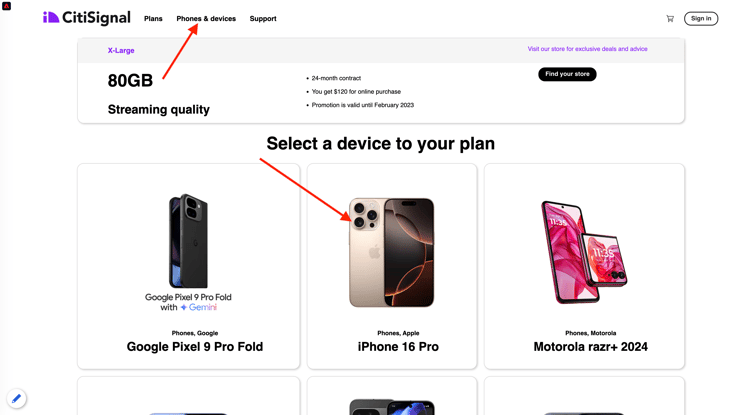Click Phones, Motorola category label
Viewport: 750px width, 415px height.
[591, 333]
